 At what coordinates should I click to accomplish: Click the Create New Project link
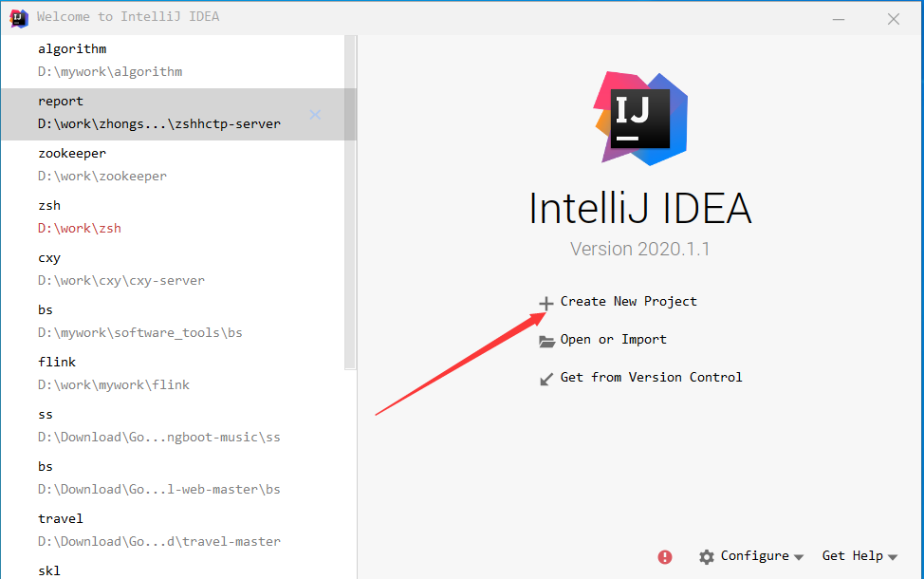click(x=628, y=301)
